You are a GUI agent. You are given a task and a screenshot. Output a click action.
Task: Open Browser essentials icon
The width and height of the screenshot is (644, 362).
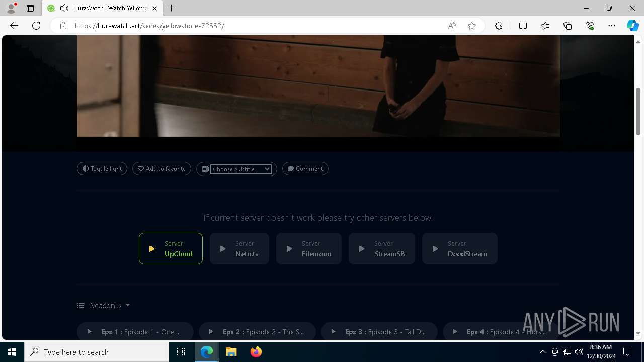point(590,26)
